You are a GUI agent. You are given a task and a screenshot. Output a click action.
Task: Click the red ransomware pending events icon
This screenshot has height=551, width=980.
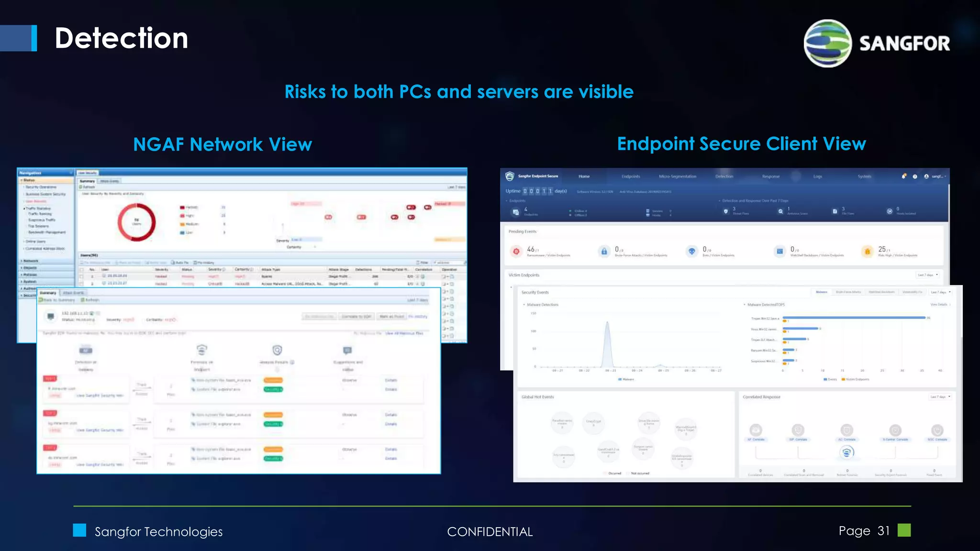[x=516, y=251]
